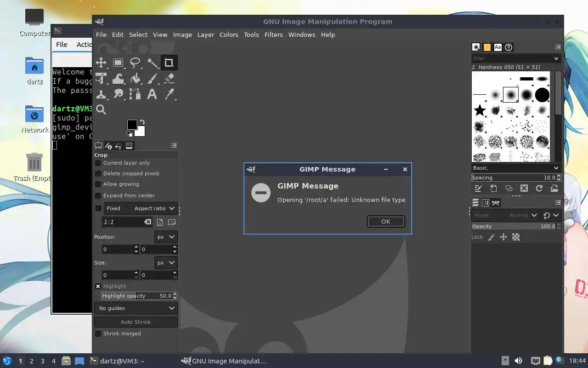
Task: Enable Delete cropped pixels checkbox
Action: click(x=98, y=173)
